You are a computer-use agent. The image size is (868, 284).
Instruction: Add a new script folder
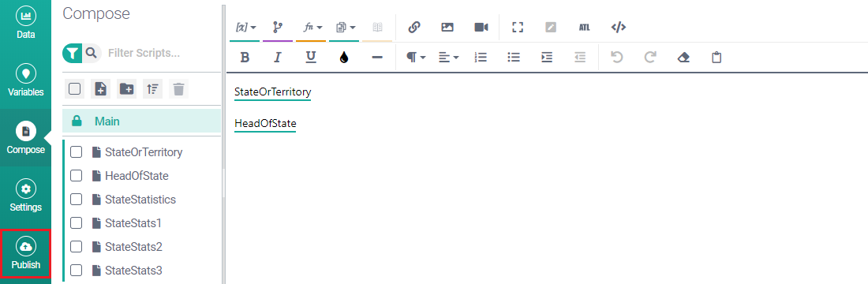point(127,88)
